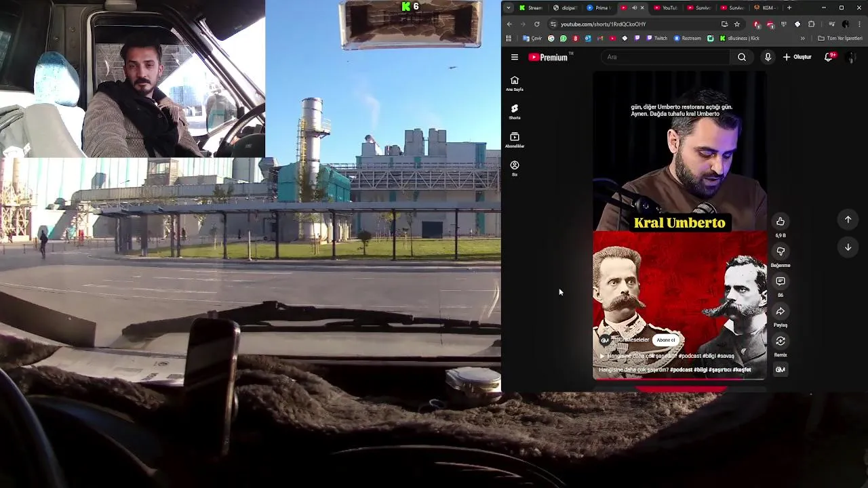
Task: Open the browser extensions puzzle icon
Action: pyautogui.click(x=811, y=24)
